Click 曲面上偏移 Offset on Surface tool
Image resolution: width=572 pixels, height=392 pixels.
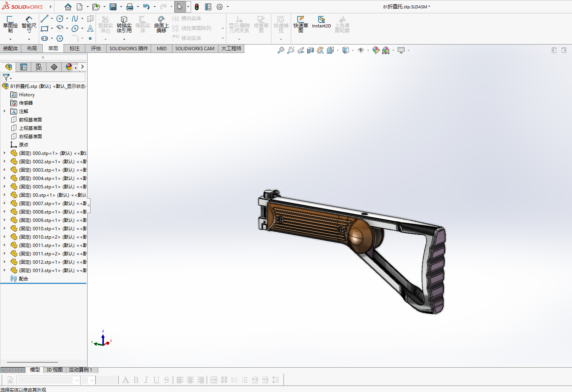161,24
